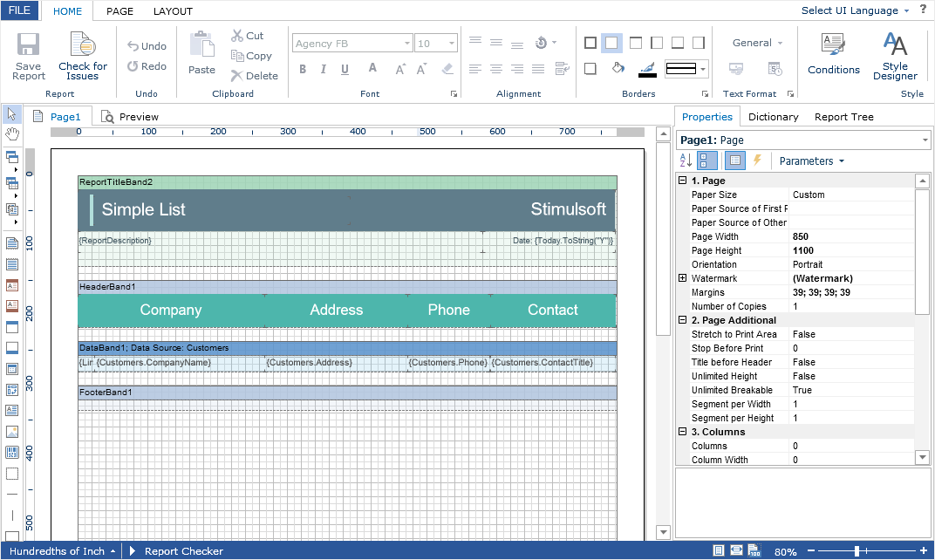Toggle properties panel view button
Image resolution: width=935 pixels, height=560 pixels.
coord(735,160)
